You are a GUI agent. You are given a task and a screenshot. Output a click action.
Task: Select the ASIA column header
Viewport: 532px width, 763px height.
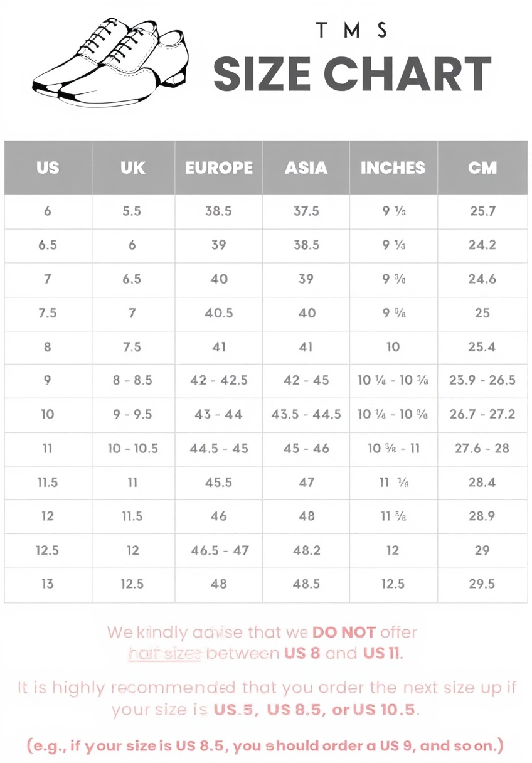(306, 168)
